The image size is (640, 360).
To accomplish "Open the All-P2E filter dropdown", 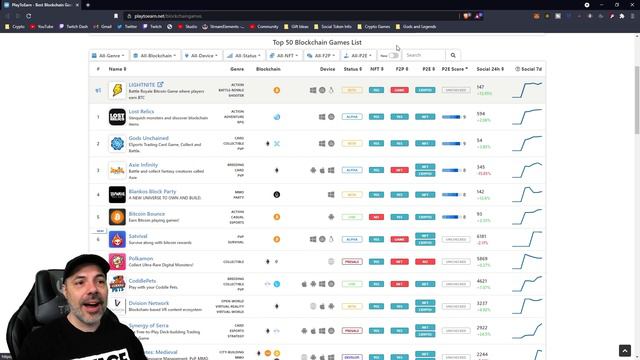I will [358, 56].
